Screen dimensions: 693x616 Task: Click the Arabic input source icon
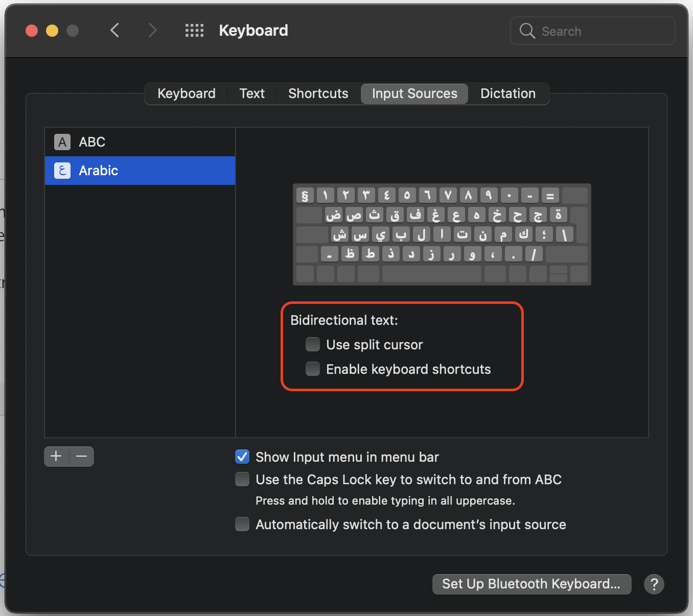coord(62,171)
